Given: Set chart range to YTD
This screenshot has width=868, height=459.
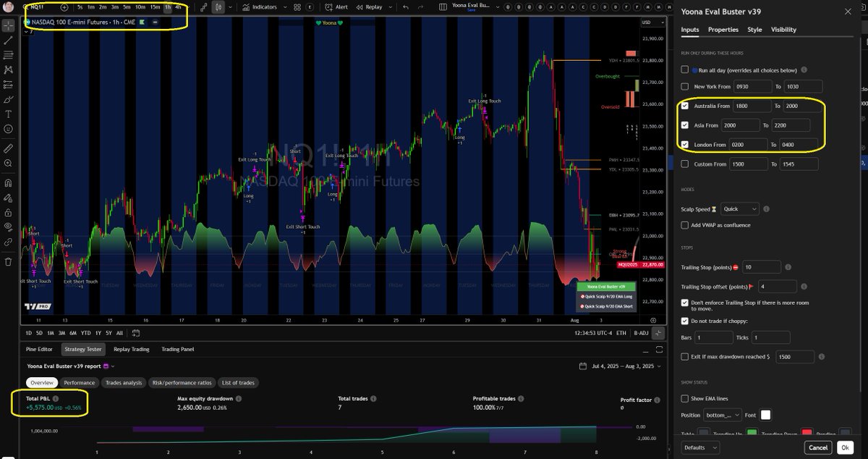Looking at the screenshot, I should [85, 333].
